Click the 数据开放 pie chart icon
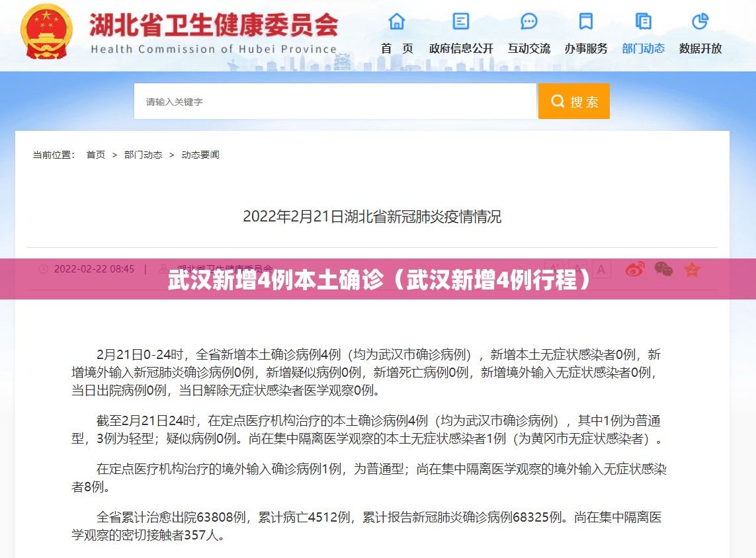The image size is (756, 558). (x=700, y=21)
